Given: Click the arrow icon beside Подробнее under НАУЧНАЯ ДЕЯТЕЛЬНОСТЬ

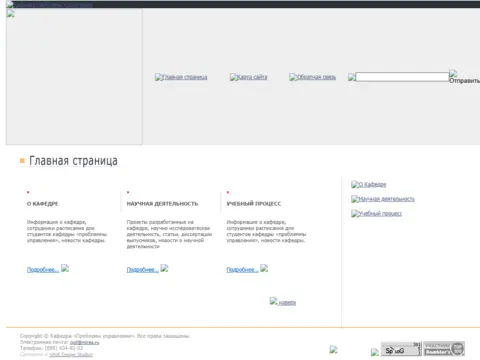Looking at the screenshot, I should tap(164, 268).
